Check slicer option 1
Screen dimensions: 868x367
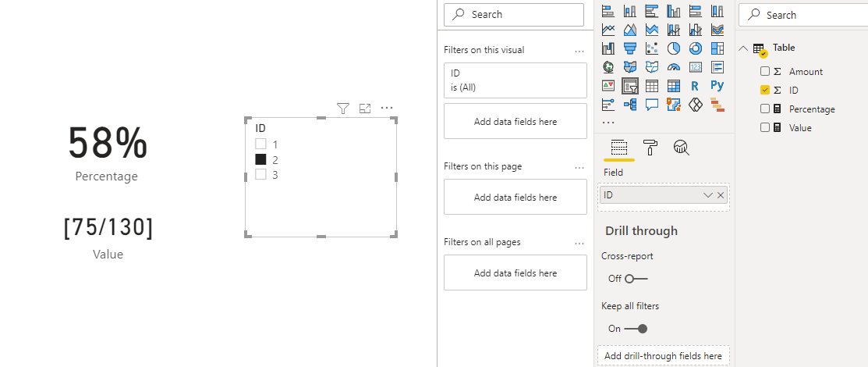pos(260,144)
